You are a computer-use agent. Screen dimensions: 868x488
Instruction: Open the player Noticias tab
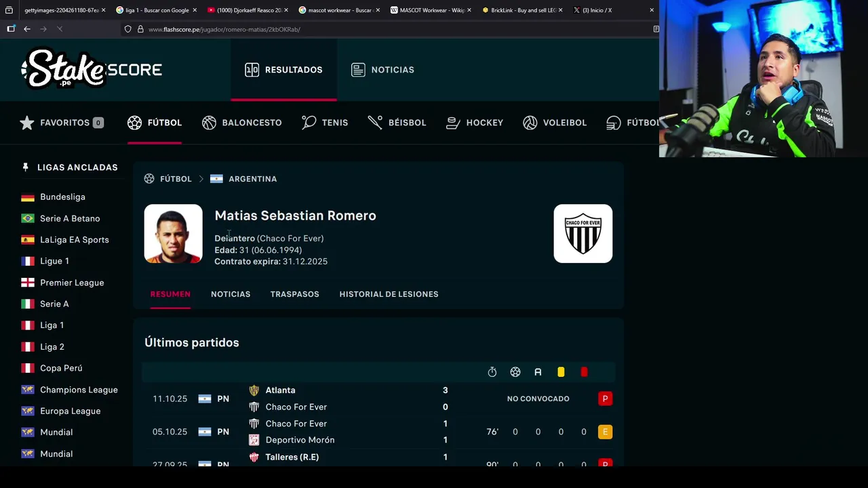point(231,294)
